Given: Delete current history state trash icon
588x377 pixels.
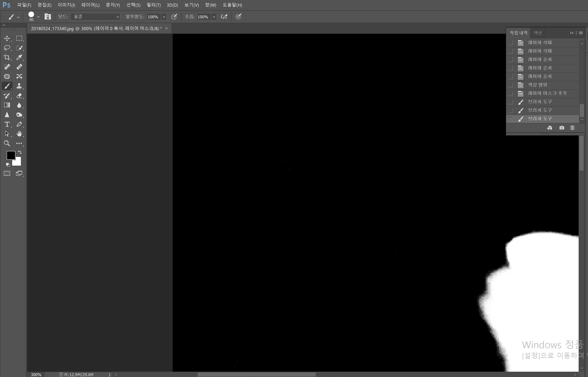Looking at the screenshot, I should click(572, 128).
